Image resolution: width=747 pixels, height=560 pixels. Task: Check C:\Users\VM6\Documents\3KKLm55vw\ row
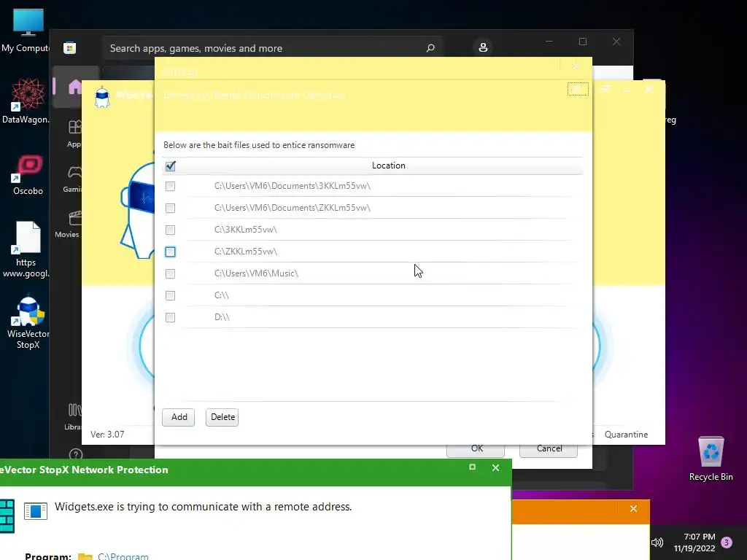[170, 186]
